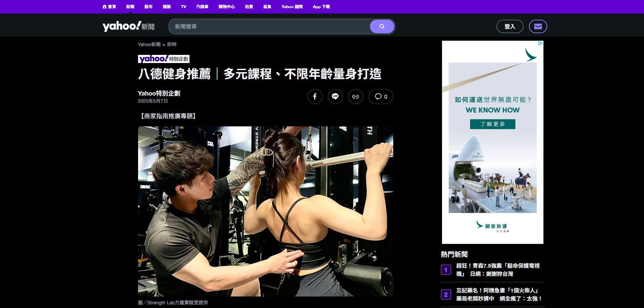
Task: Go to 首頁 home in top bar
Action: click(x=109, y=7)
